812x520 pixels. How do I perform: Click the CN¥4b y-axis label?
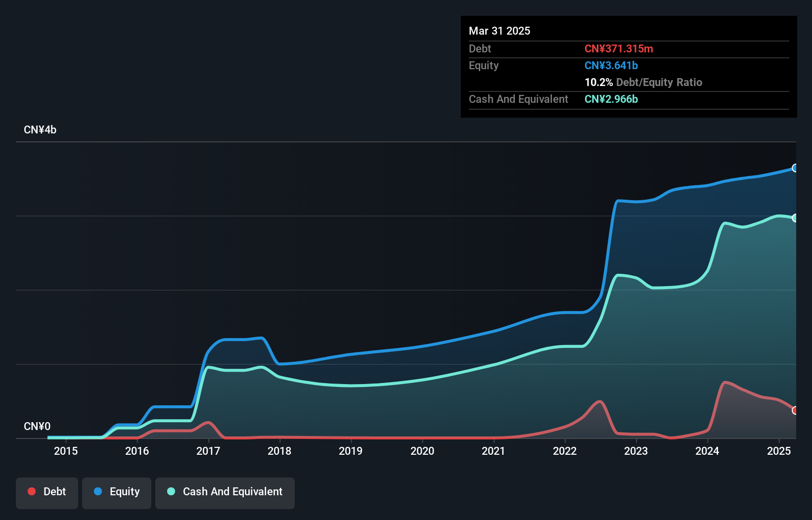pyautogui.click(x=40, y=130)
